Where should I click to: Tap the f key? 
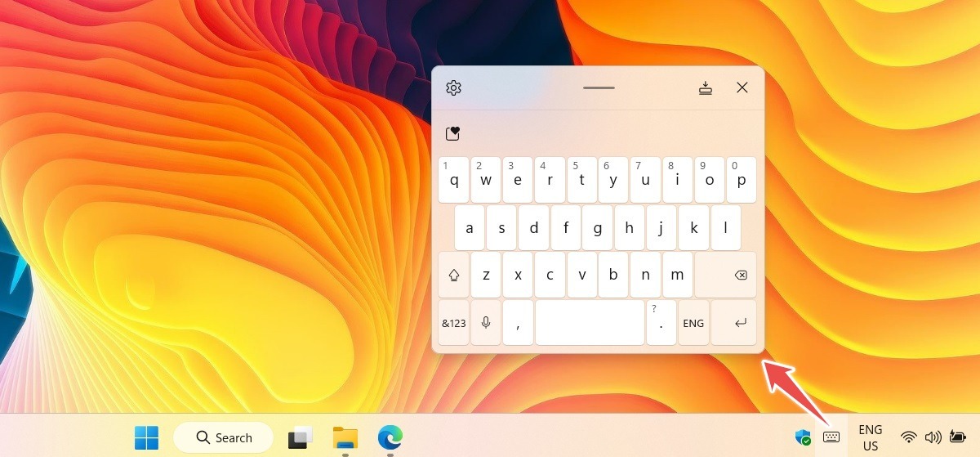(566, 227)
